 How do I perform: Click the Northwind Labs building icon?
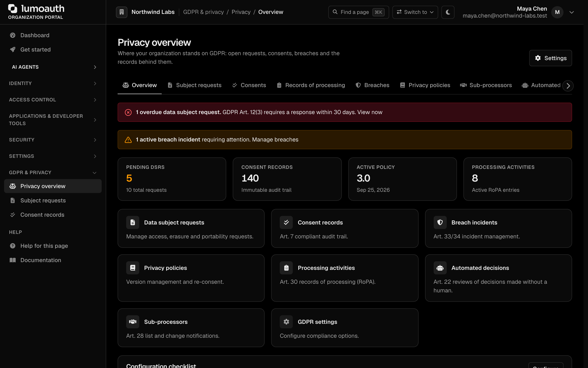pyautogui.click(x=122, y=12)
